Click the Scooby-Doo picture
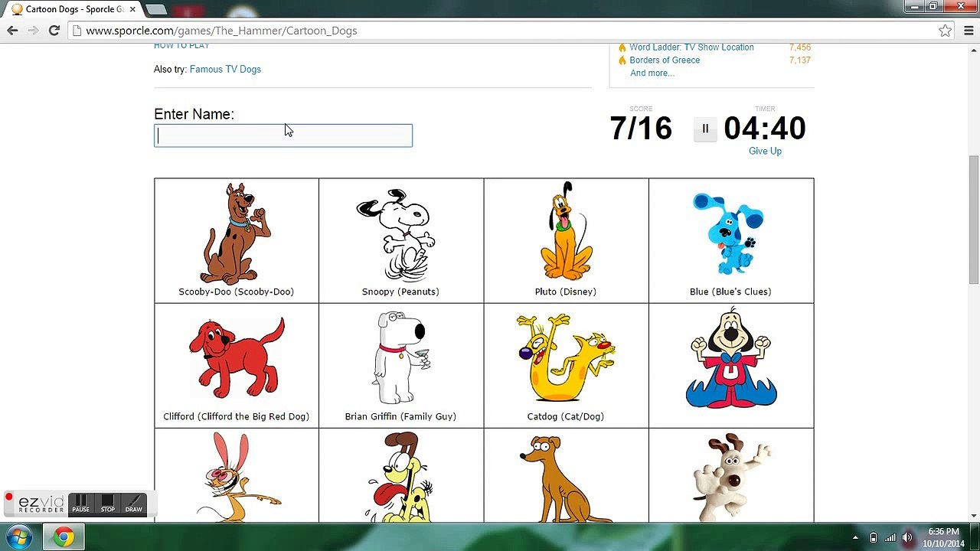The height and width of the screenshot is (551, 980). [237, 233]
